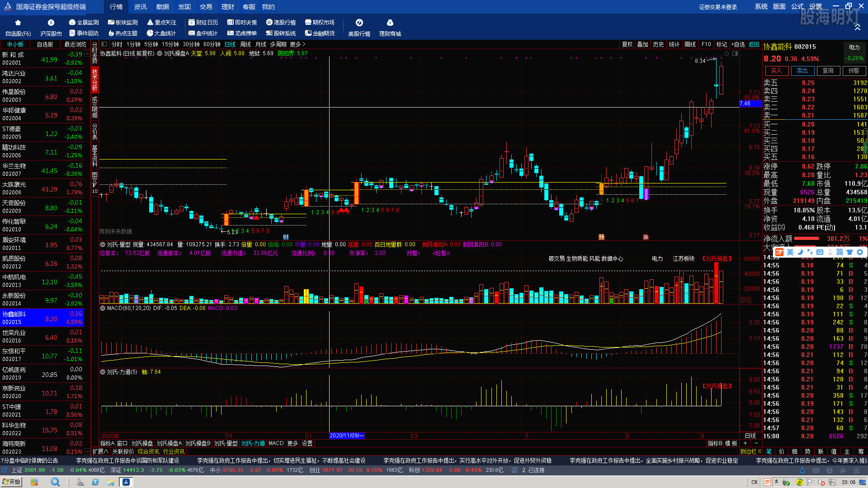Switch to 自选股 list tab

point(45,44)
